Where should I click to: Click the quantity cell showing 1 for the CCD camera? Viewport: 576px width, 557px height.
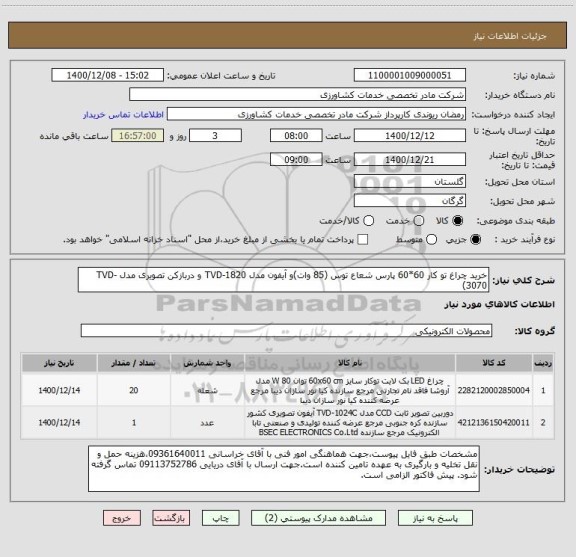tap(134, 423)
